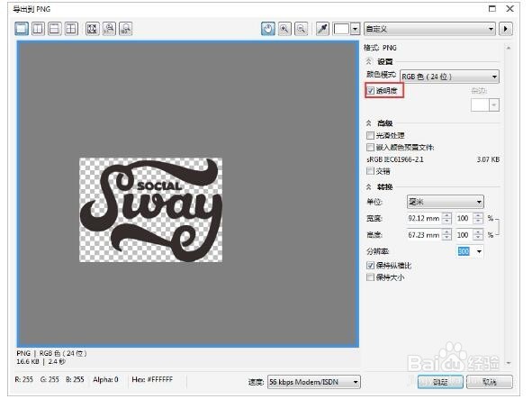This screenshot has height=399, width=532.
Task: Click the 16.6 KB file size text
Action: pos(28,362)
